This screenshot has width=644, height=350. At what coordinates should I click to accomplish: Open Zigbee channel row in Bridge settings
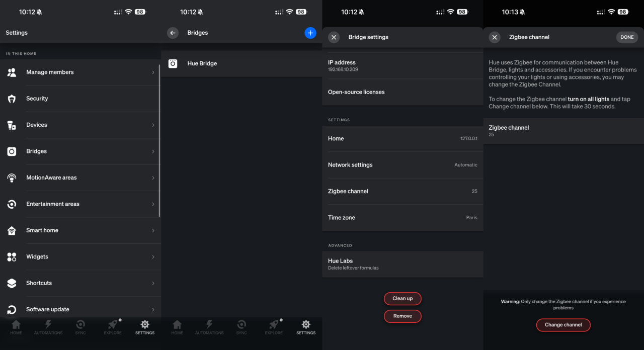tap(403, 191)
